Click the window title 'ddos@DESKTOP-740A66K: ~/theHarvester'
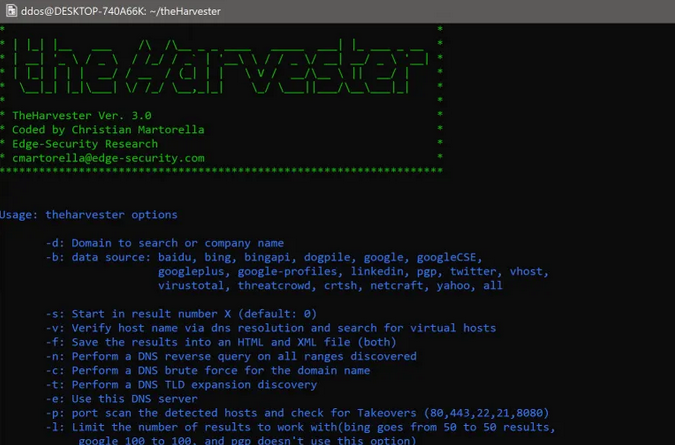This screenshot has height=445, width=675. click(x=121, y=11)
